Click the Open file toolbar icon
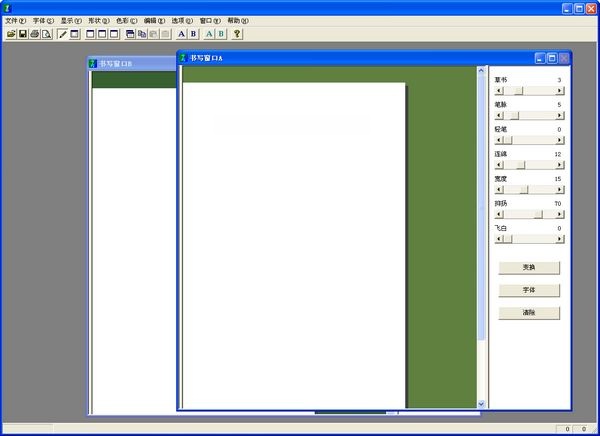Screen dimensions: 600x436 (11, 34)
